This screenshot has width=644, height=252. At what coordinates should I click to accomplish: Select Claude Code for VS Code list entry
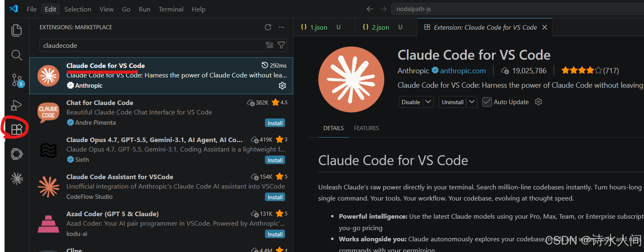tap(161, 76)
